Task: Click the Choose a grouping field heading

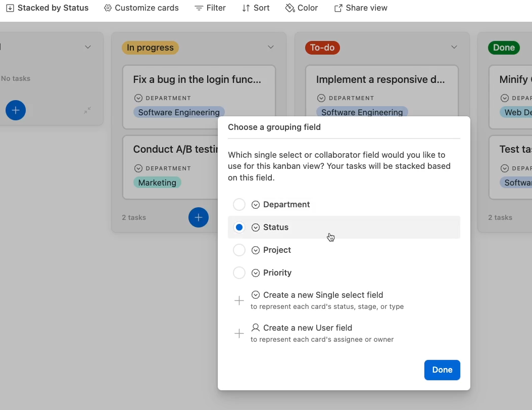Action: coord(274,127)
